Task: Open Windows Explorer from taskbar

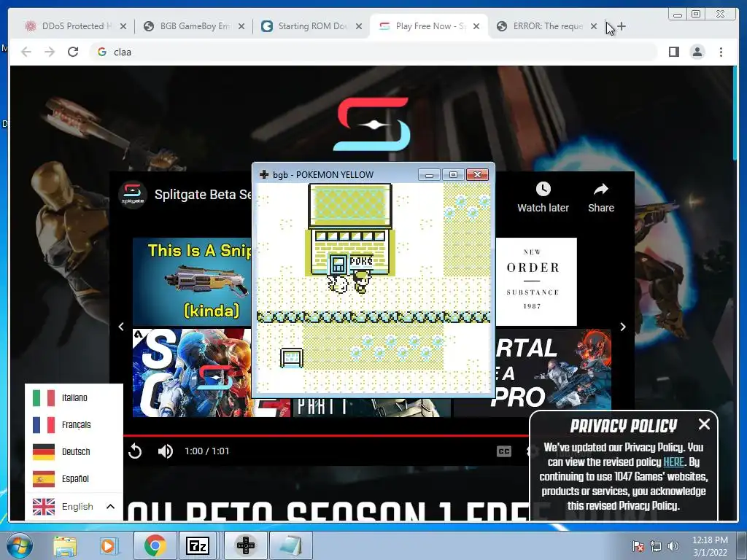Action: (65, 545)
